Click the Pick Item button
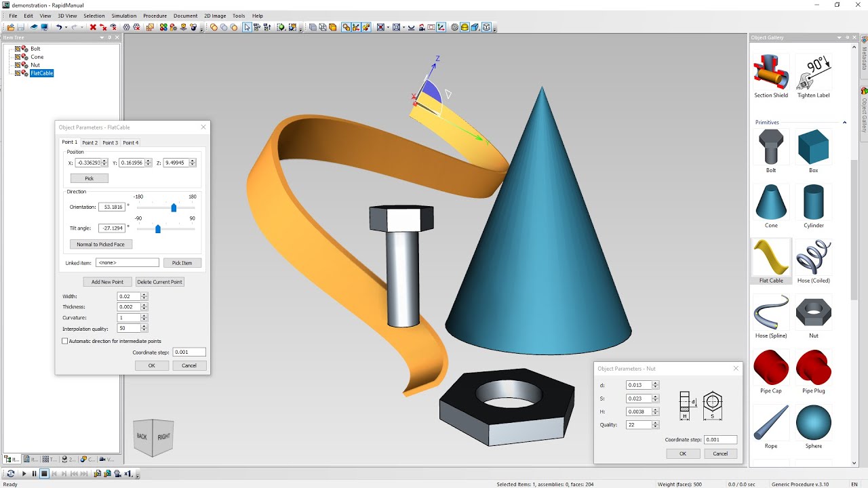 point(182,263)
